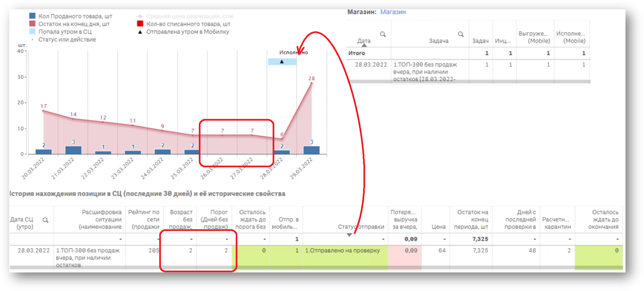Click stock cell 7,325 in data row
The width and height of the screenshot is (644, 291).
click(x=479, y=250)
